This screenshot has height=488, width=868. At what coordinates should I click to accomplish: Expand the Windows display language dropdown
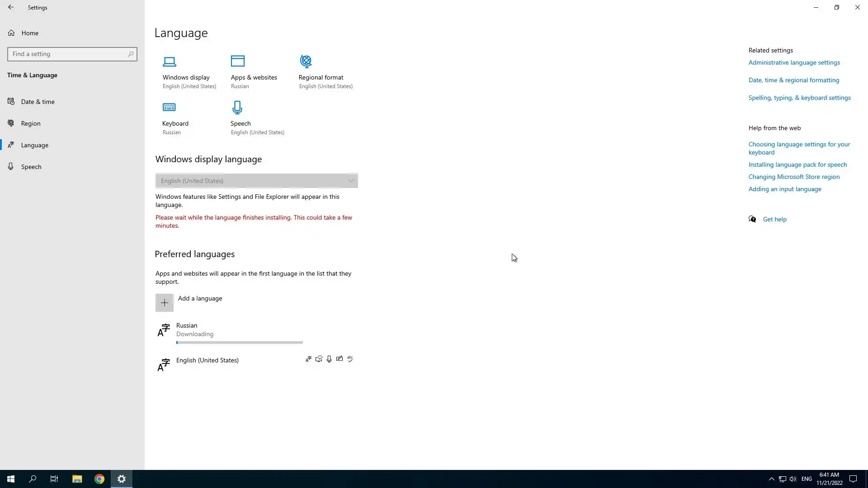256,181
